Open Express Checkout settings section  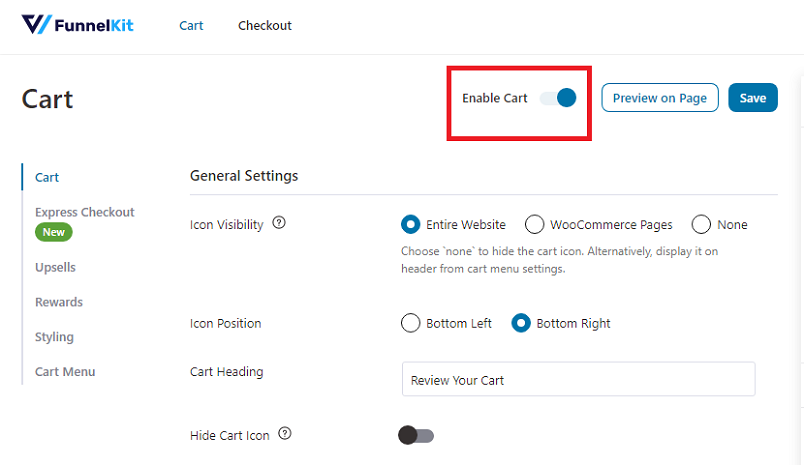pos(85,212)
